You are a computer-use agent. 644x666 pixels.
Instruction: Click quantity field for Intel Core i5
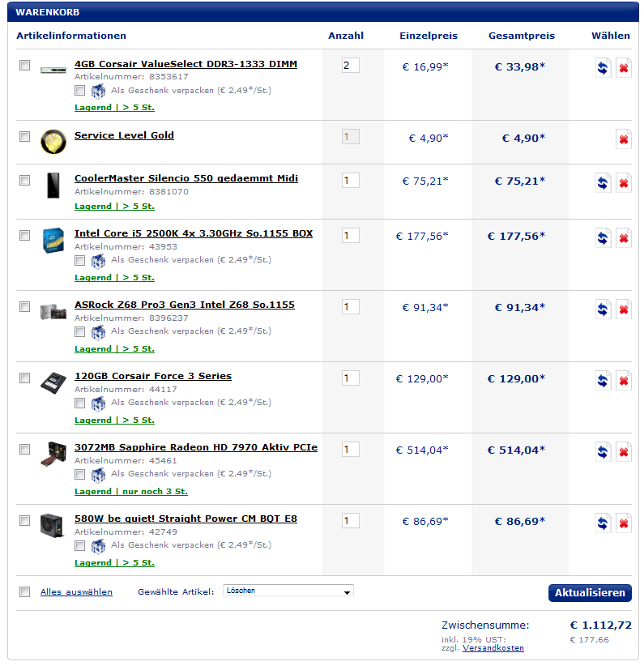(351, 235)
